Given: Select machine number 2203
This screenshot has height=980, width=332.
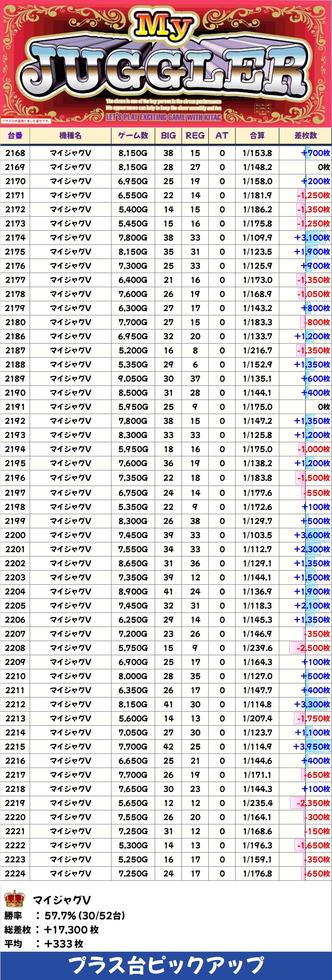Looking at the screenshot, I should pos(15,577).
